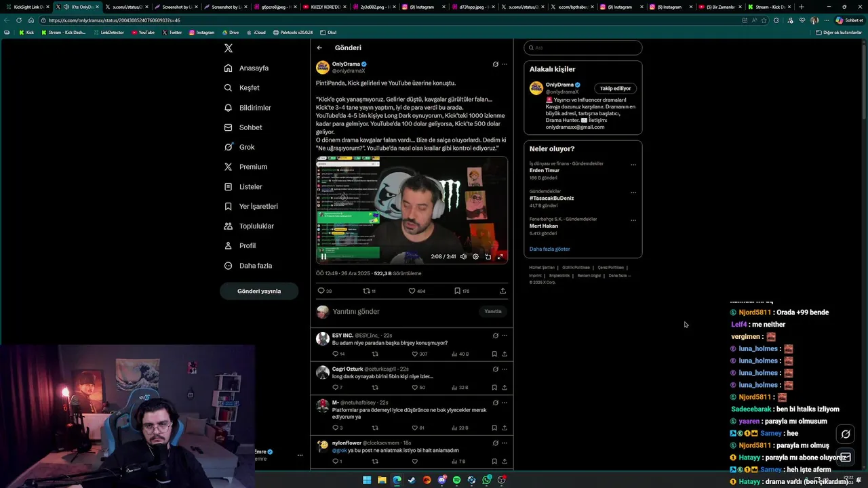The height and width of the screenshot is (488, 868).
Task: Click Daha fazla göster link
Action: tap(549, 249)
